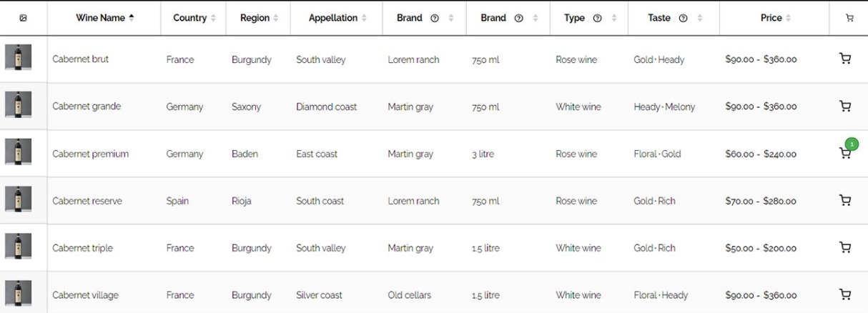The image size is (868, 313).
Task: Open Cabernet village bottle thumbnail
Action: pos(18,293)
